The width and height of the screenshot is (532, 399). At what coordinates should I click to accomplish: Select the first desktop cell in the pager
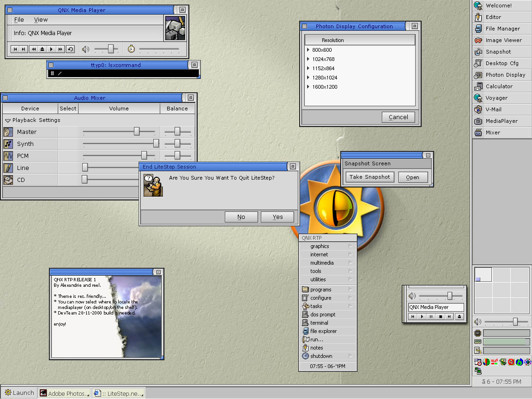point(483,275)
